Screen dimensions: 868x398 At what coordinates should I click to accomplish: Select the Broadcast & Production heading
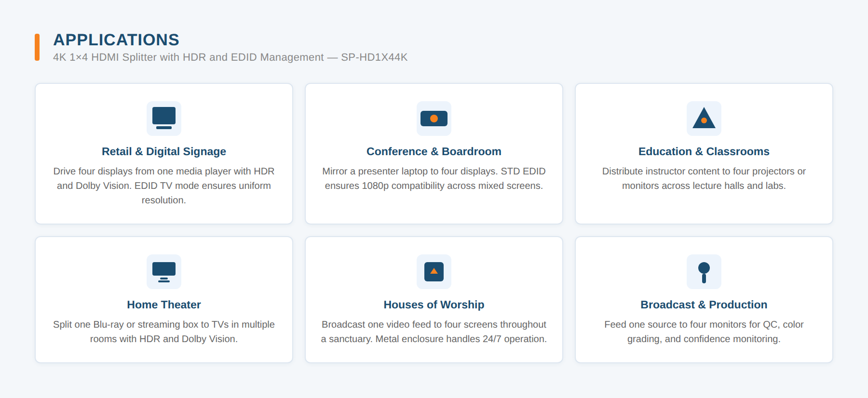point(704,305)
